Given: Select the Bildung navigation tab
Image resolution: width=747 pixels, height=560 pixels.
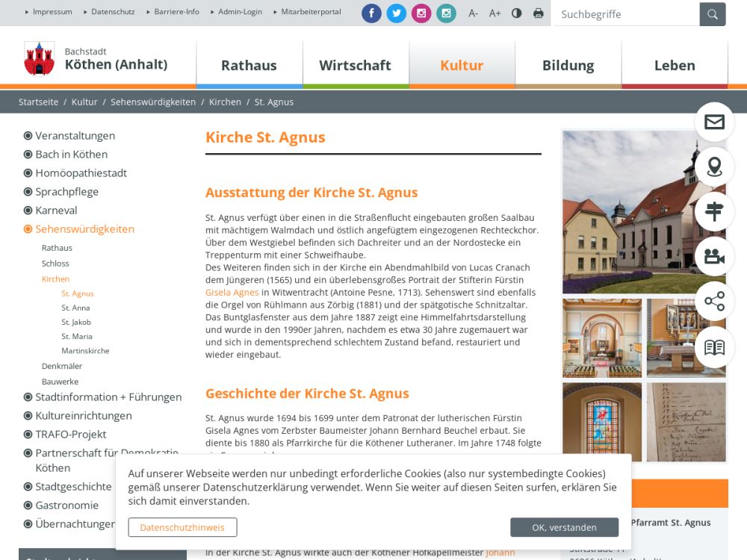Looking at the screenshot, I should coord(568,65).
